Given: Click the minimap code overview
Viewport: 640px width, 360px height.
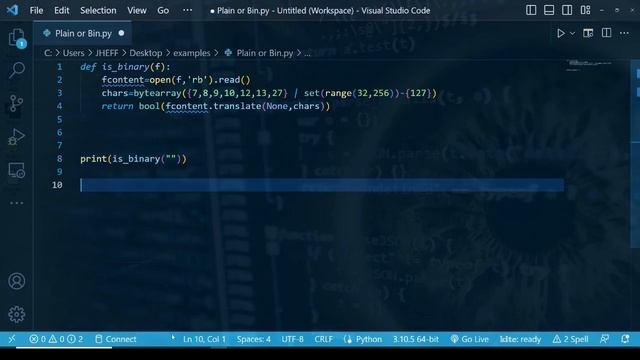Looking at the screenshot, I should pos(589,65).
